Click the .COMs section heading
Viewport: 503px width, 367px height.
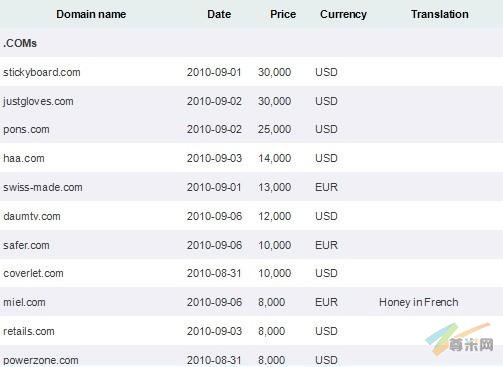[20, 43]
